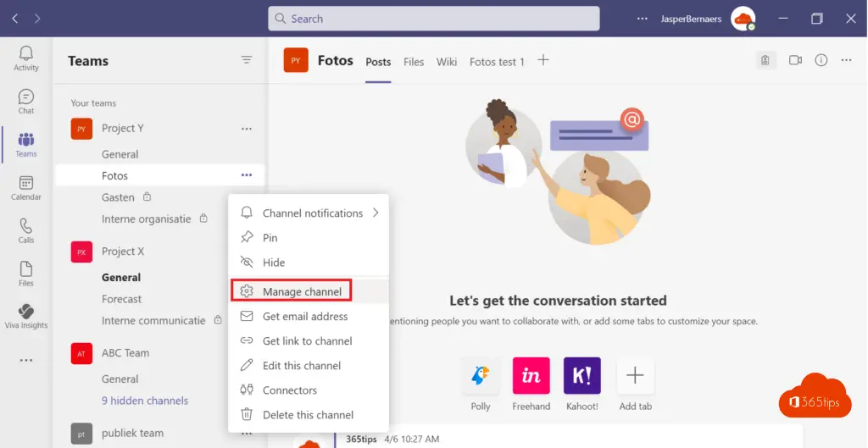The height and width of the screenshot is (448, 868).
Task: Expand 9 hidden channels in ABC Team
Action: tap(145, 401)
